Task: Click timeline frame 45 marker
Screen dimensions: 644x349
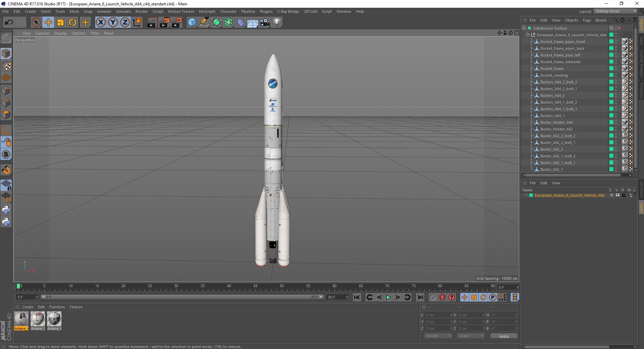Action: (x=255, y=286)
